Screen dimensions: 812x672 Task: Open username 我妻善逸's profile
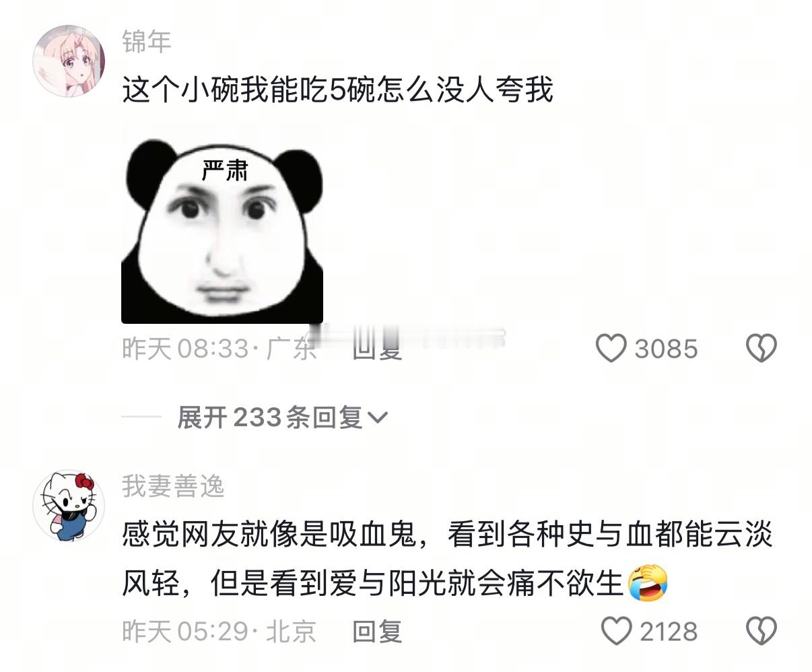[173, 485]
